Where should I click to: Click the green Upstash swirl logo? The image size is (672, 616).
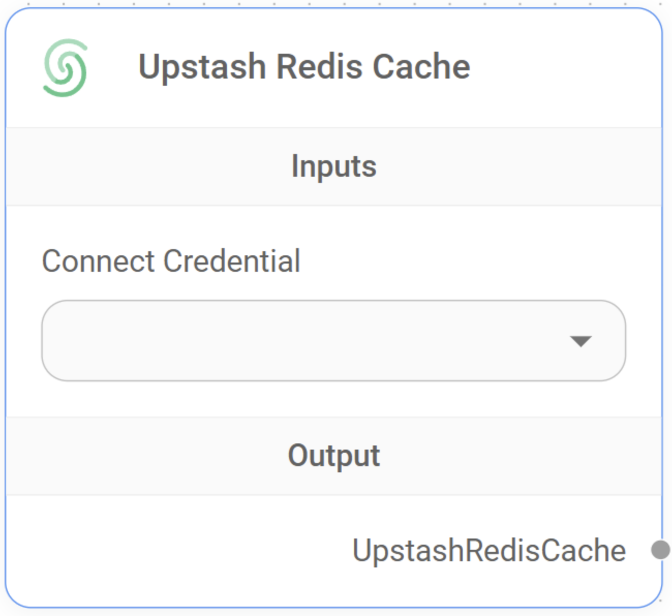click(x=65, y=68)
